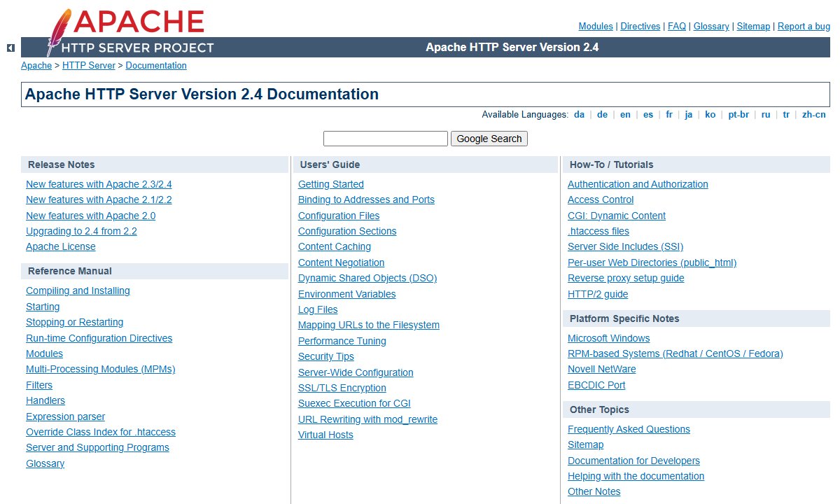The image size is (840, 504).
Task: Open the Log Files link
Action: click(318, 310)
